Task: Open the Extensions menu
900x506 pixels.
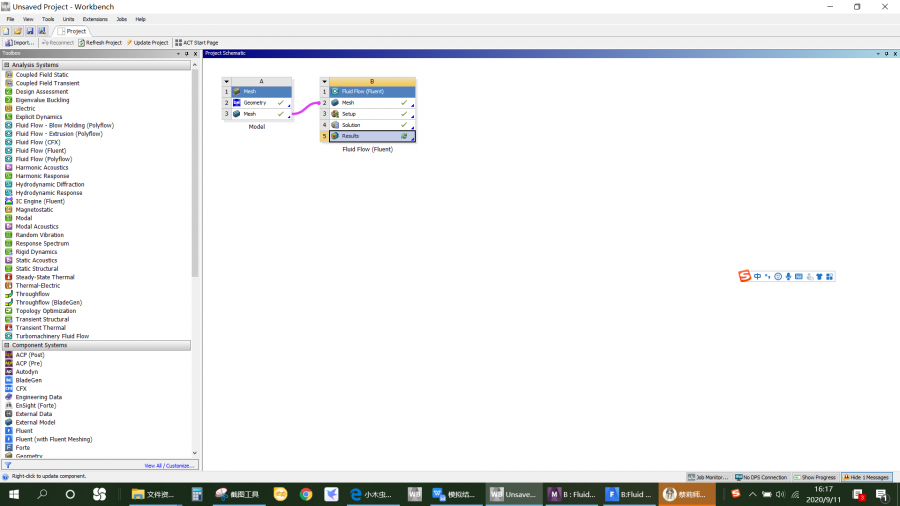Action: [x=95, y=19]
